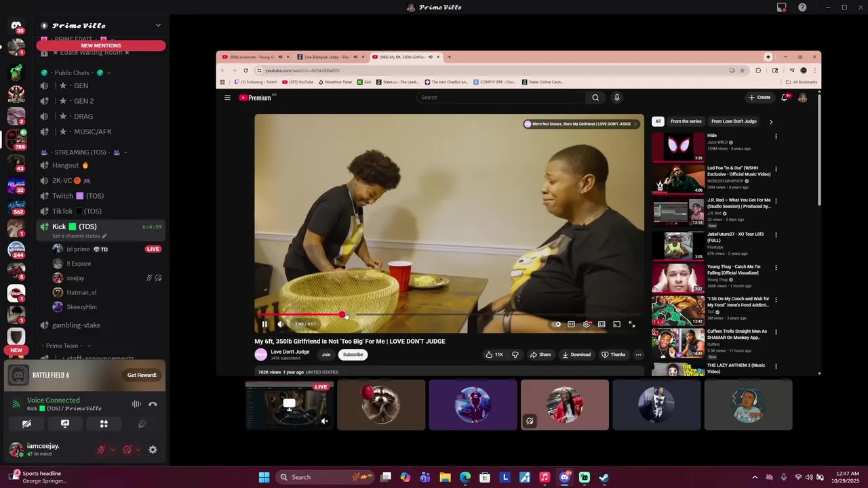This screenshot has height=488, width=868.
Task: Join the MUSIC/AFK voice channel
Action: click(x=101, y=131)
